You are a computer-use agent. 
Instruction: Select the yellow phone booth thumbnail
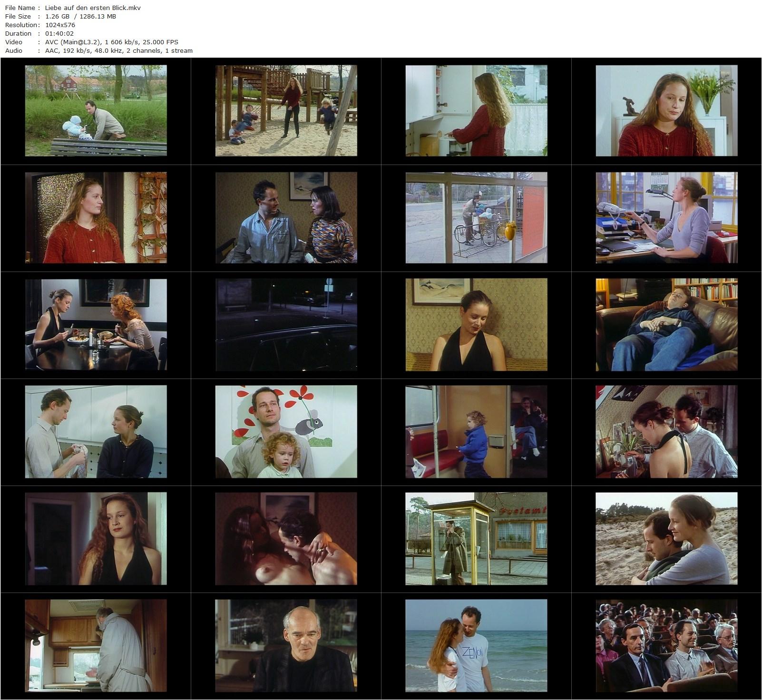pos(476,539)
